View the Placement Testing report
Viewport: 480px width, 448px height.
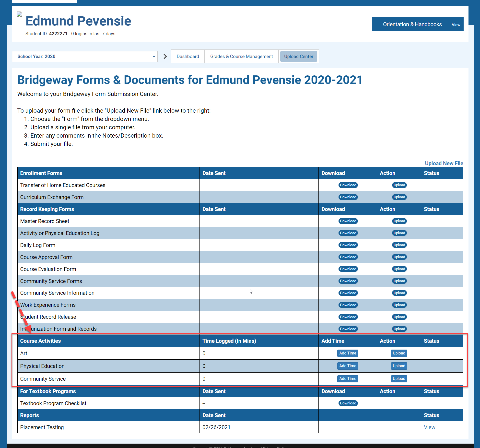pyautogui.click(x=429, y=427)
